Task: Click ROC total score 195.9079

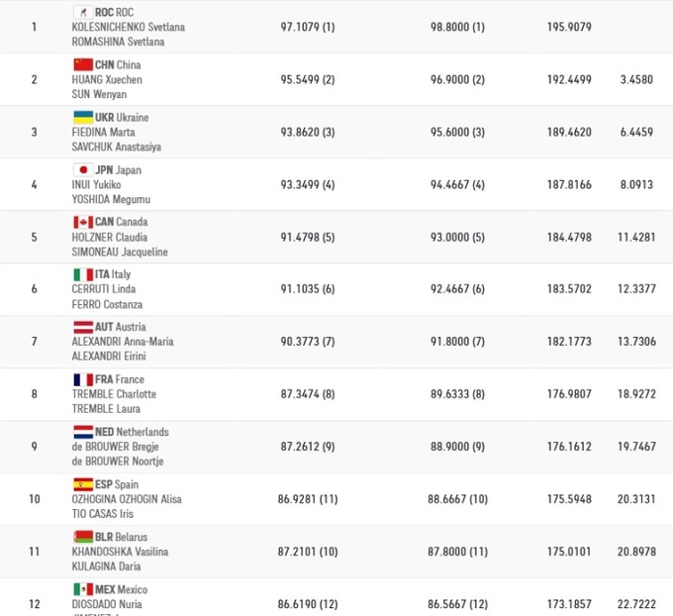Action: 569,27
